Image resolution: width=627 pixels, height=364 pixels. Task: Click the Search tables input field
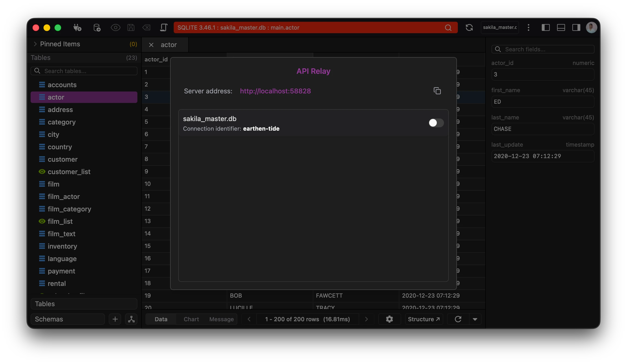tap(84, 71)
